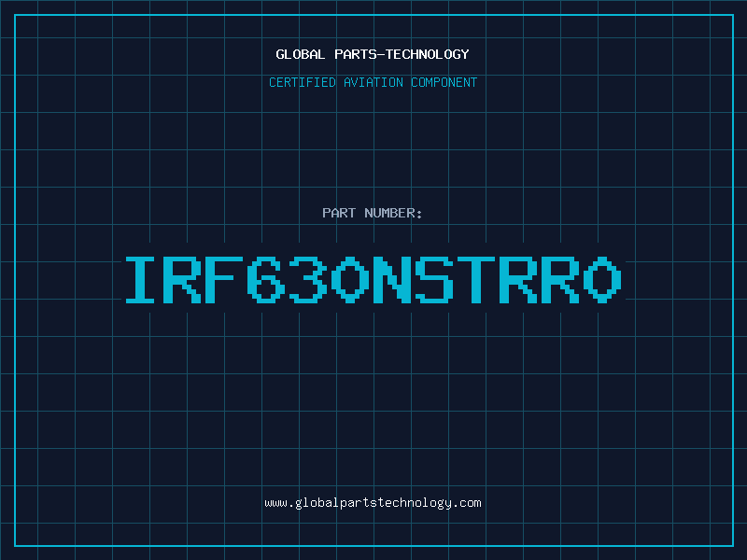Click the CERTIFIED AVIATION COMPONENT subtitle
The width and height of the screenshot is (747, 560).
373,82
